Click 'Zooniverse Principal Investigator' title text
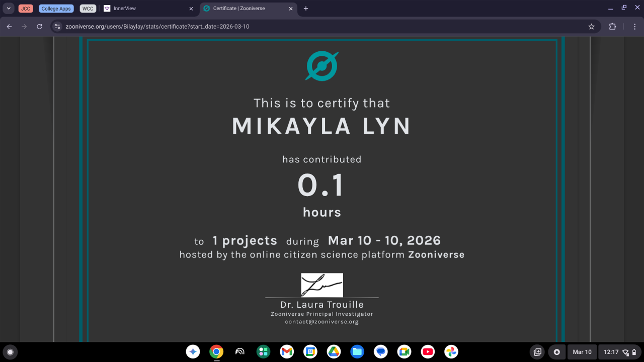This screenshot has width=644, height=362. pos(322,314)
